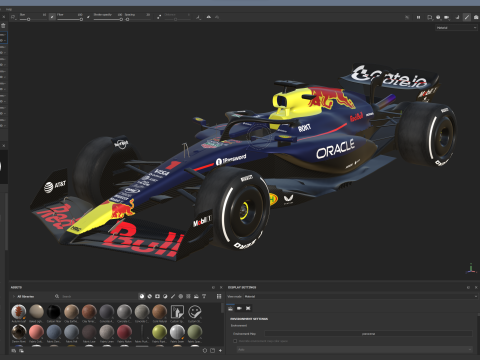Open the assets filter funnel icon
The height and width of the screenshot is (360, 480).
tap(204, 296)
